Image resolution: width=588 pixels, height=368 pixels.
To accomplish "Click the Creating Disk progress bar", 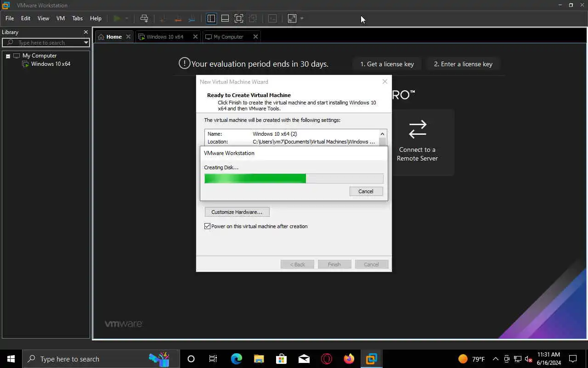I will (294, 178).
